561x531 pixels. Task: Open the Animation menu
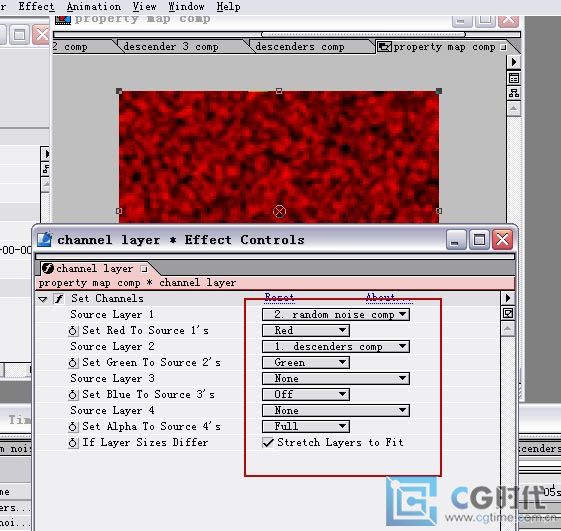(x=94, y=6)
